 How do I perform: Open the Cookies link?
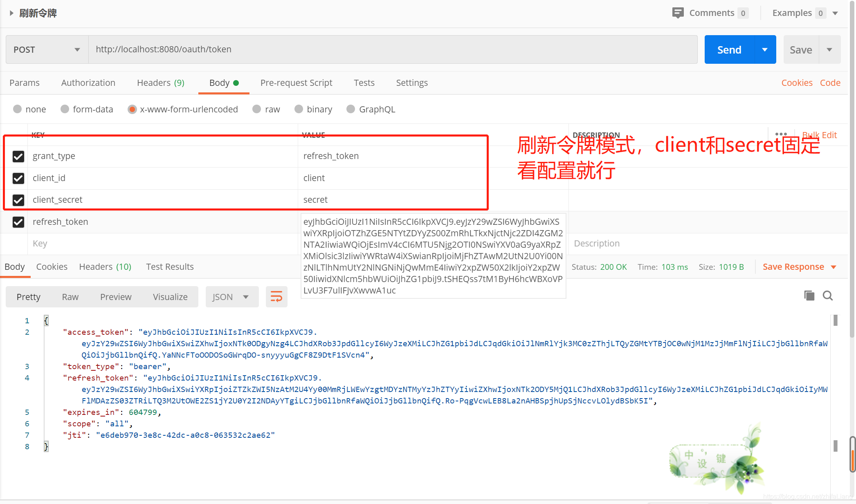(x=797, y=83)
